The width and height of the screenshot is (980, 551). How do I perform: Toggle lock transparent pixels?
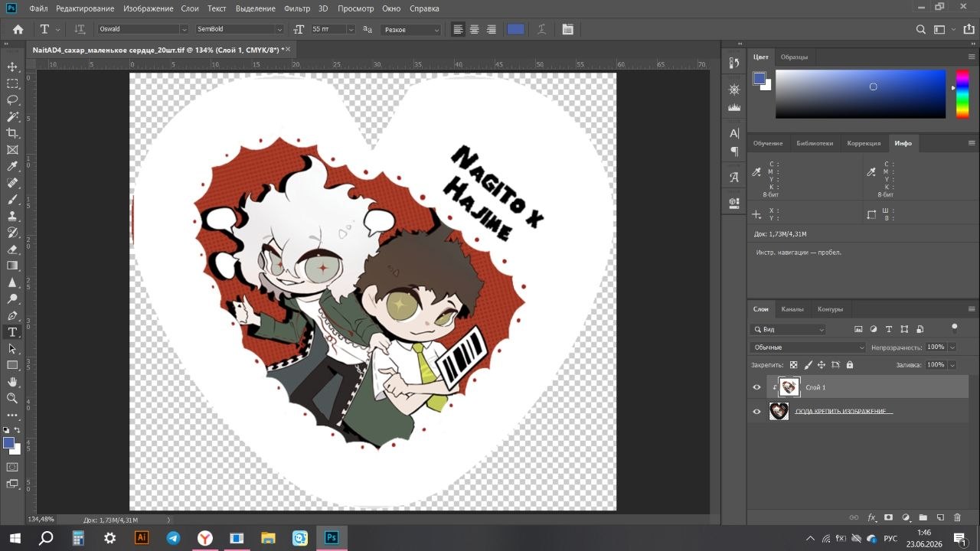point(794,365)
